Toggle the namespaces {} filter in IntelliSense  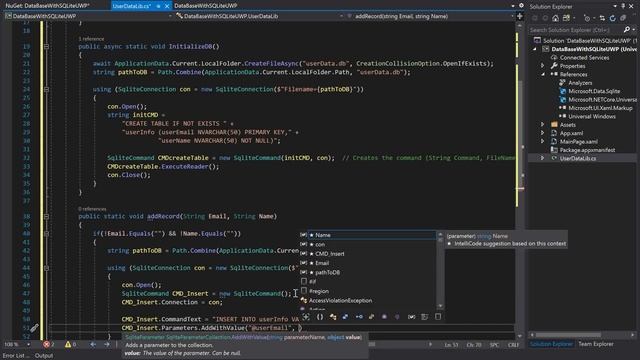[320, 317]
